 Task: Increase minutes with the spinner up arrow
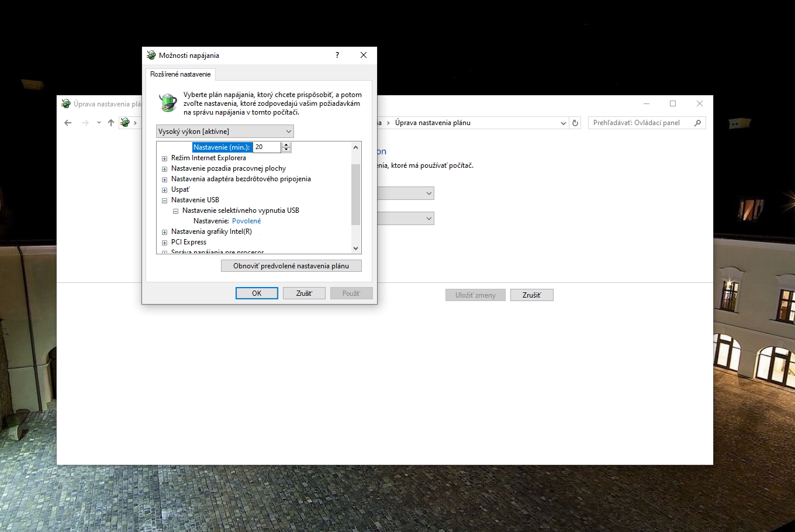point(286,145)
